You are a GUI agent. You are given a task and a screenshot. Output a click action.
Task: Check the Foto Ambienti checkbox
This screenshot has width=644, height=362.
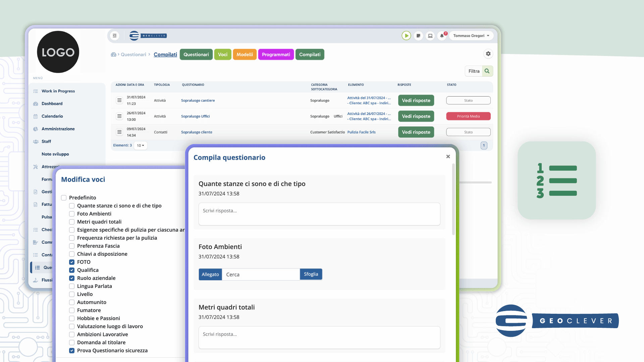pos(72,214)
